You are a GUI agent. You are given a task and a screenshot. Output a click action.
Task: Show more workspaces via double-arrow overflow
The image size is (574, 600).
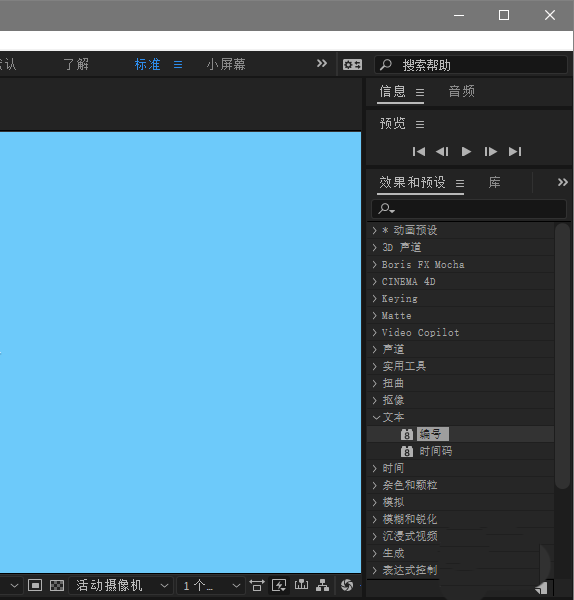[322, 64]
